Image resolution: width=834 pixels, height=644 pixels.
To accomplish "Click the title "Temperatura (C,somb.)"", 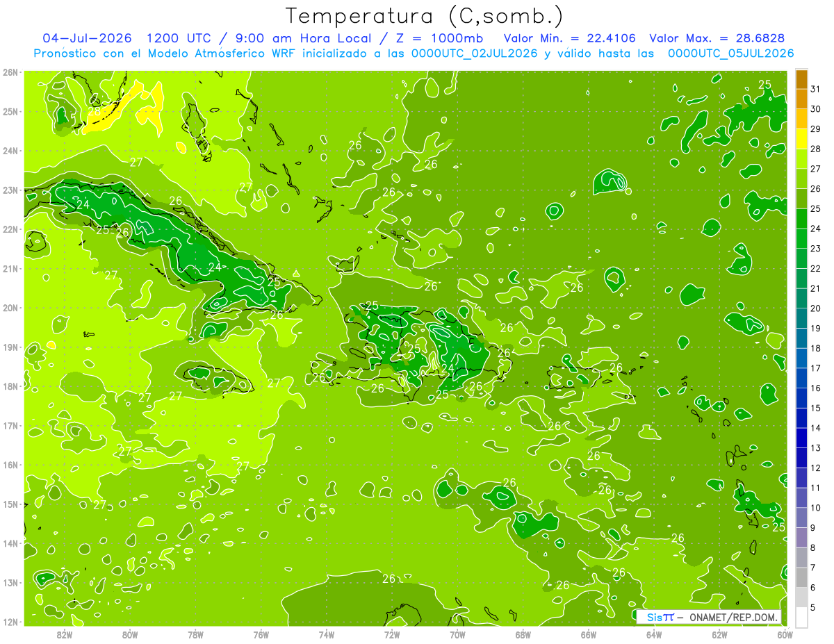I will pos(425,16).
